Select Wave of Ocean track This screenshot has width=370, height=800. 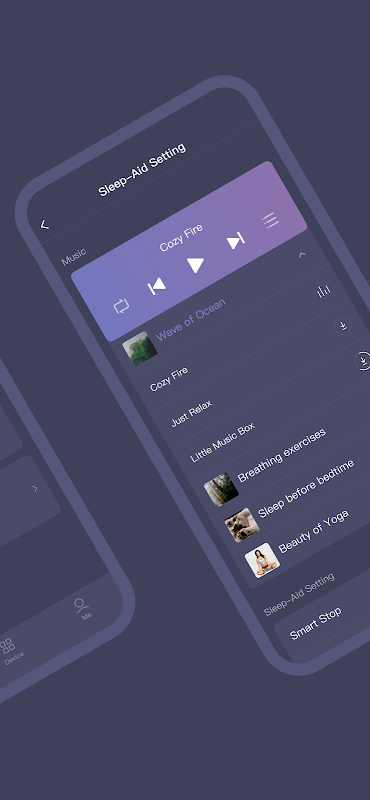pyautogui.click(x=190, y=320)
